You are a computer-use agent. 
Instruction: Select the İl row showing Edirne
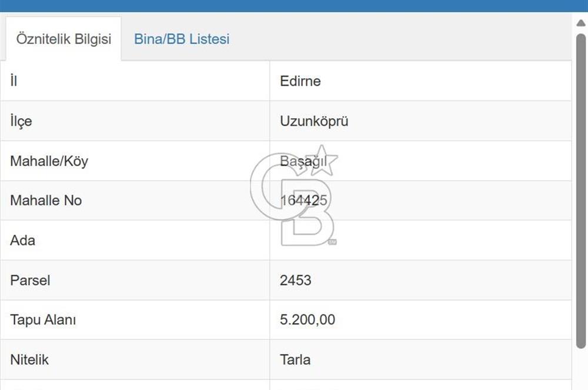(300, 81)
